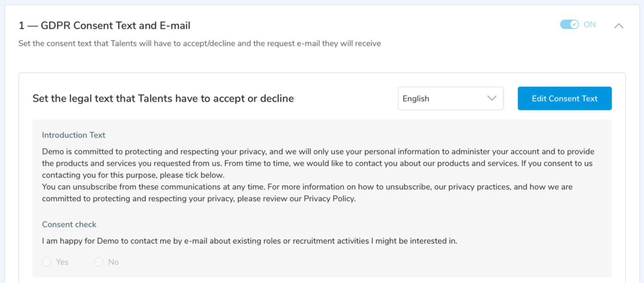The width and height of the screenshot is (644, 283).
Task: Click the checkmark knob on the toggle
Action: [574, 25]
